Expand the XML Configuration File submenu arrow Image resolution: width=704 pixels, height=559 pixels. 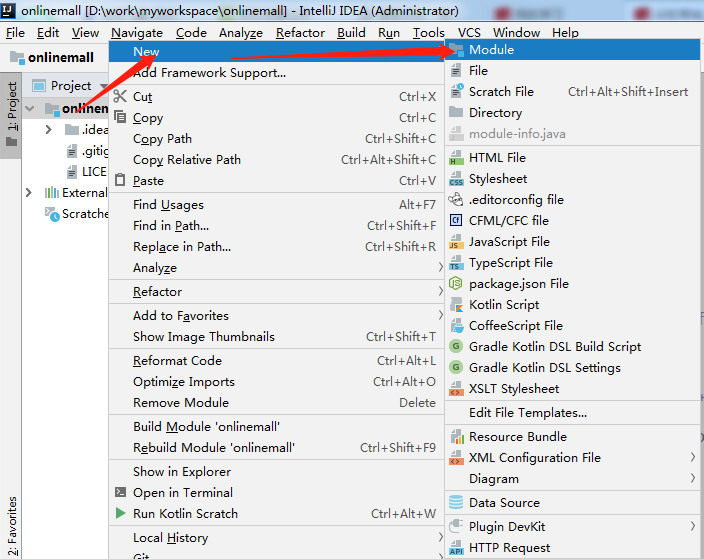click(693, 458)
